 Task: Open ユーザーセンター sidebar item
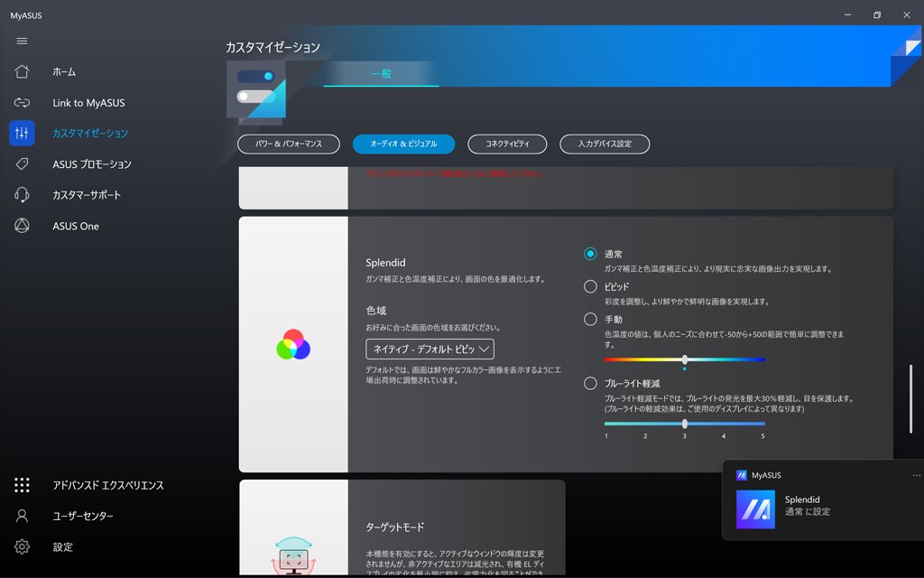[83, 516]
